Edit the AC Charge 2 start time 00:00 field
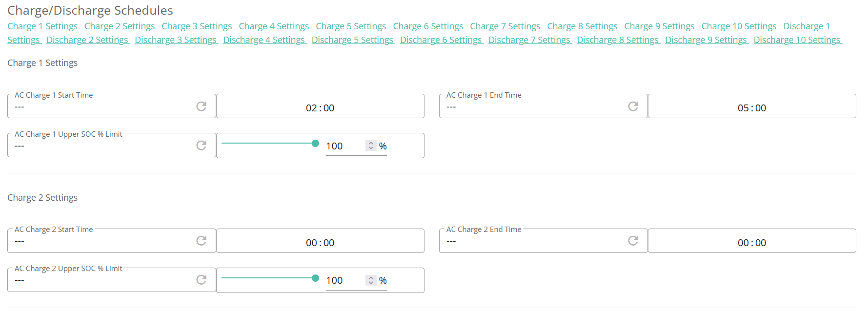The height and width of the screenshot is (314, 868). tap(320, 241)
